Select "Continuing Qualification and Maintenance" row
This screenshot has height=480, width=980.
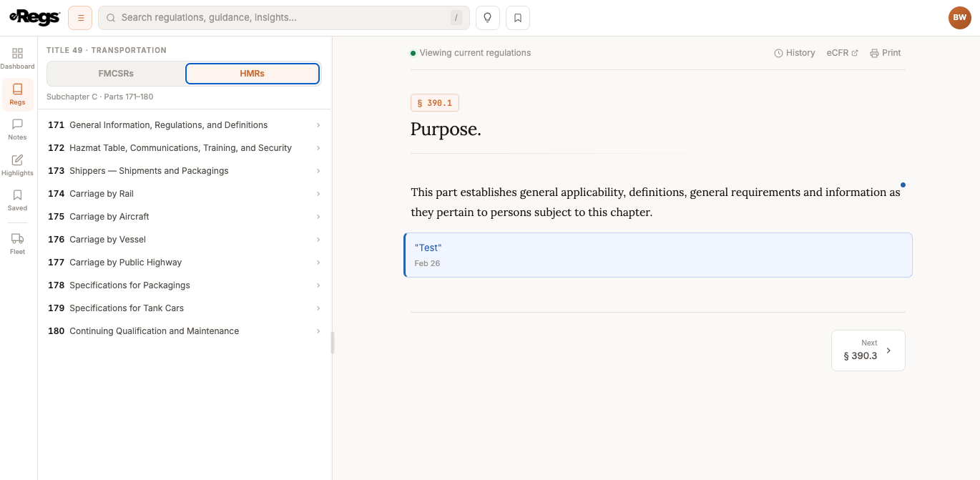click(185, 331)
